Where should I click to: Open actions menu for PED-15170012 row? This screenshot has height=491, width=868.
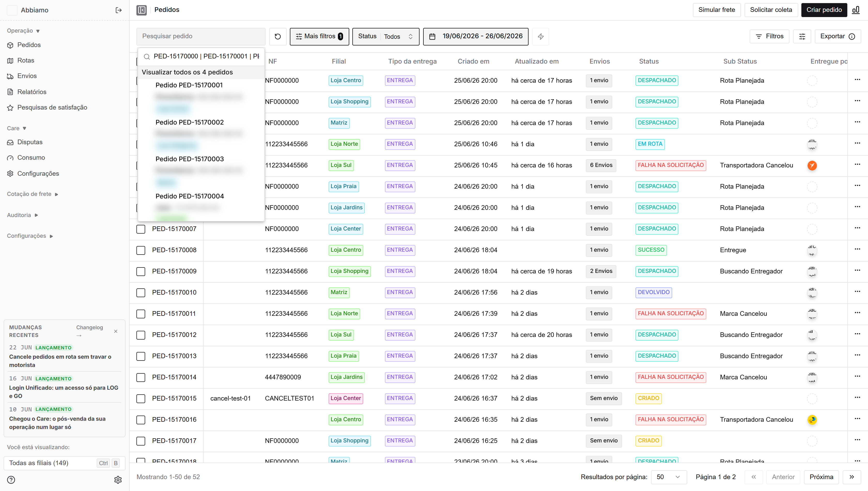(x=857, y=334)
